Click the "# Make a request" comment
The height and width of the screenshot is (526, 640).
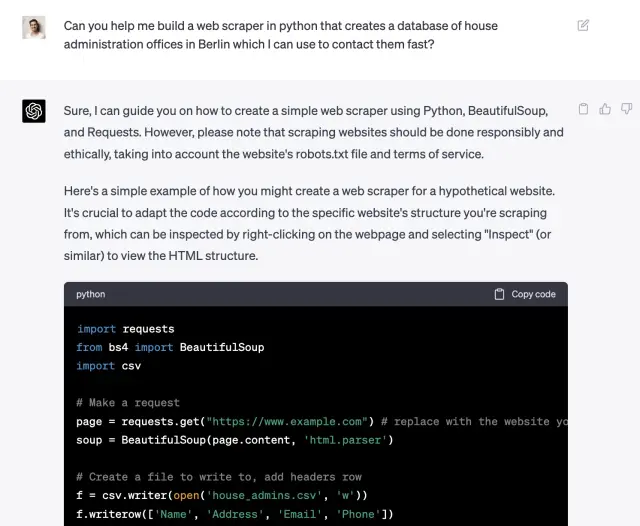click(128, 403)
